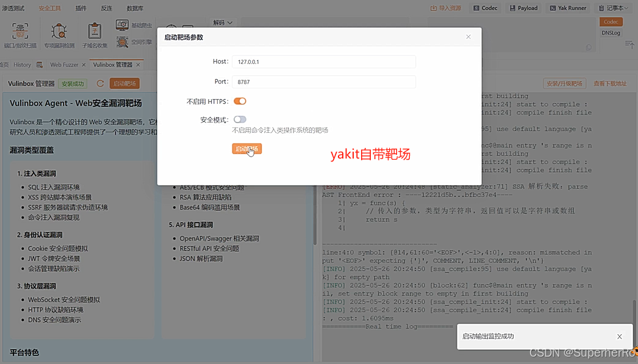638x364 pixels.
Task: Expand the 记事本 dropdown
Action: 613,8
